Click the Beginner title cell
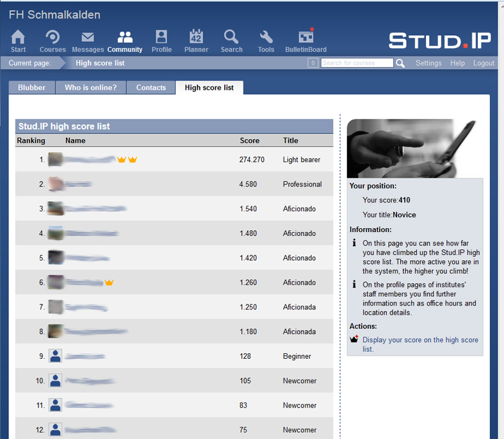This screenshot has width=504, height=439. click(297, 356)
